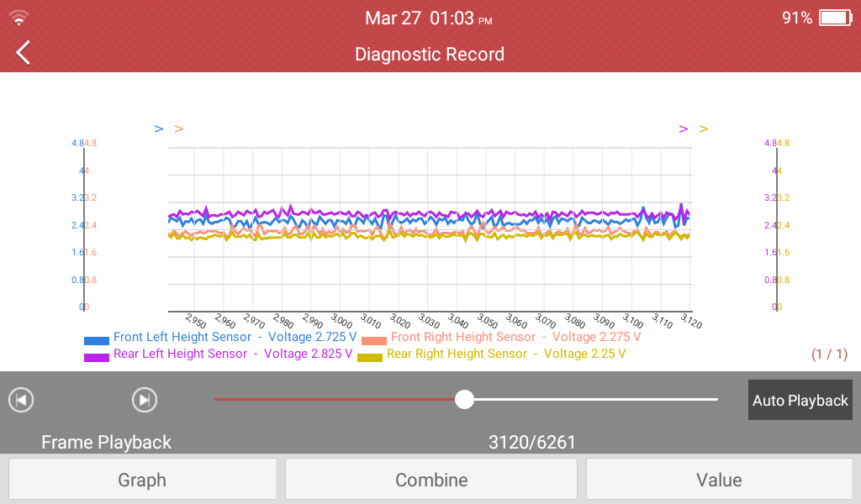This screenshot has width=861, height=504.
Task: Click the frame playback slider handle
Action: click(464, 399)
